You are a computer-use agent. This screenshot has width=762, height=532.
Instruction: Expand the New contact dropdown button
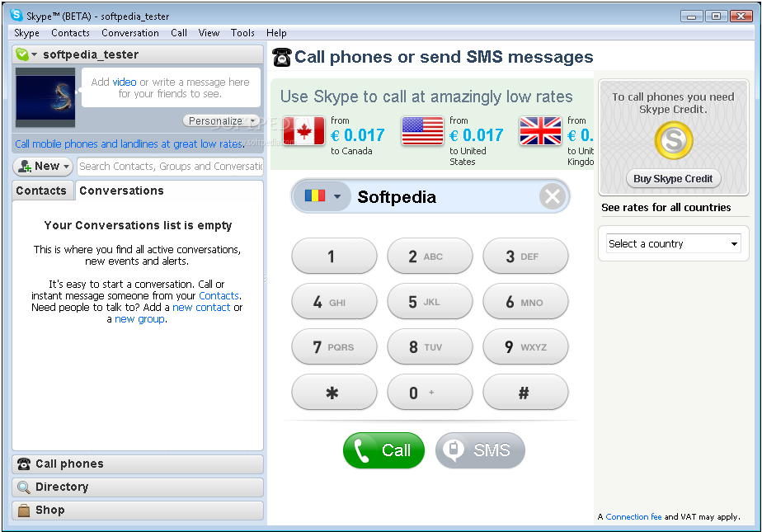tap(43, 166)
